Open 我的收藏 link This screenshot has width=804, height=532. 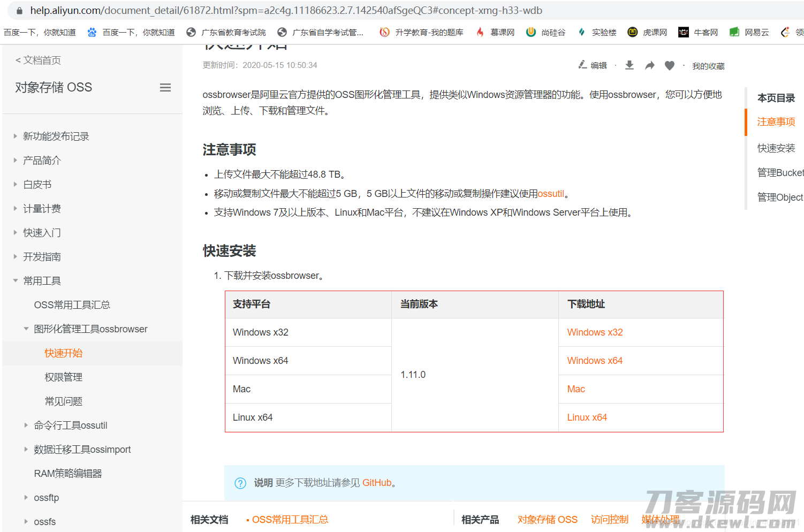point(708,66)
